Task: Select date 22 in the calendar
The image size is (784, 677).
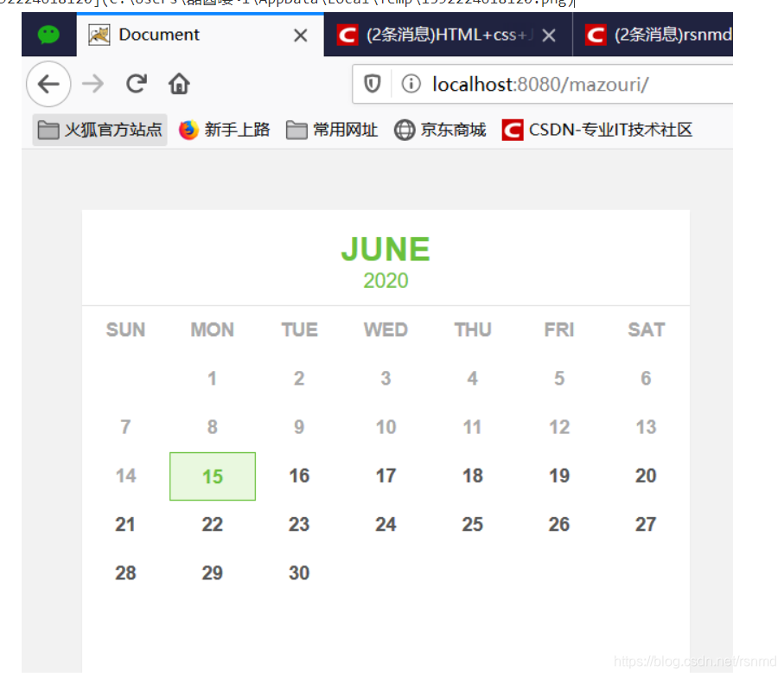Action: [213, 524]
